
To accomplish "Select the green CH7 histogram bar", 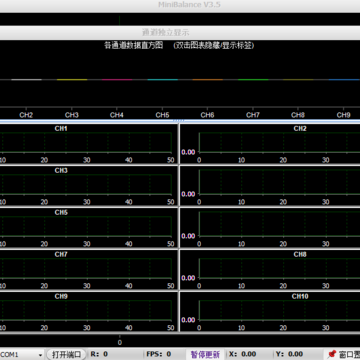I will [x=253, y=80].
